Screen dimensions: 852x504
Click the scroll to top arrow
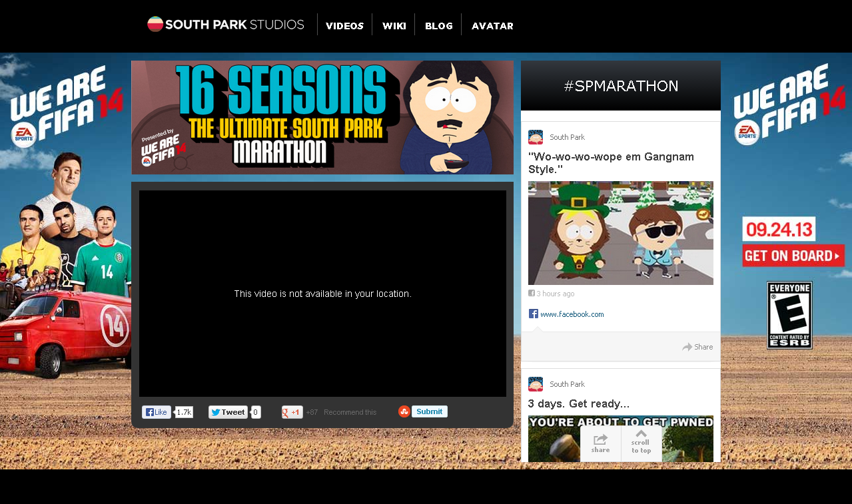click(641, 443)
